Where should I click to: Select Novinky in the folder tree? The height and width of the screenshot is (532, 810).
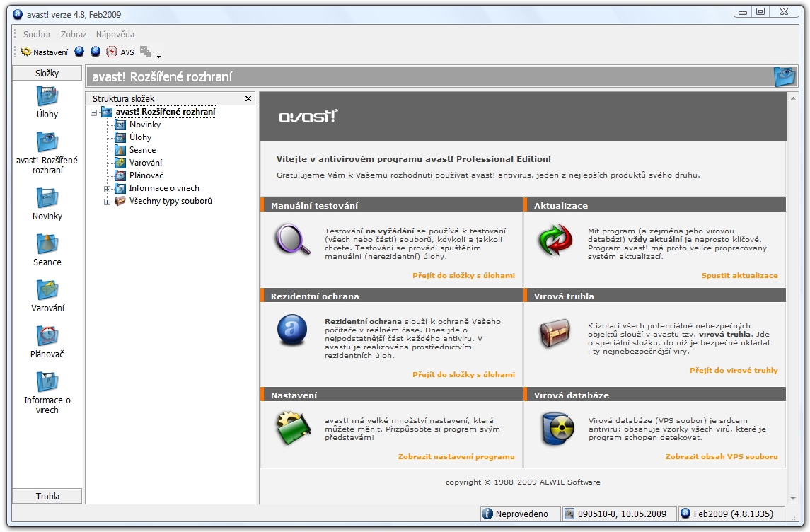pos(144,125)
